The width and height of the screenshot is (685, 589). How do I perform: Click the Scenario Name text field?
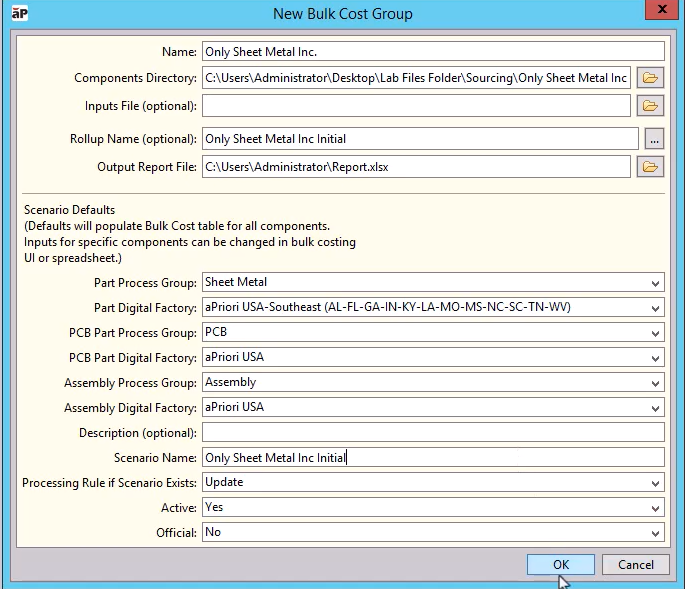[x=433, y=458]
